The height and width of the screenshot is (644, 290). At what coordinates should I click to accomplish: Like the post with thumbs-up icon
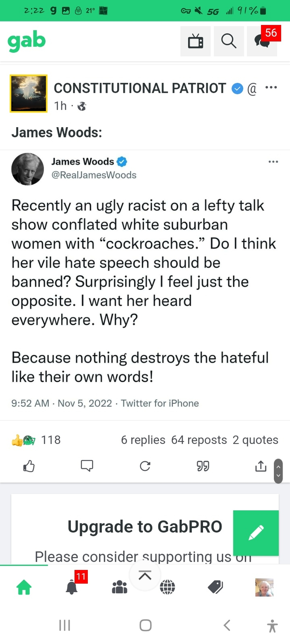coord(29,466)
